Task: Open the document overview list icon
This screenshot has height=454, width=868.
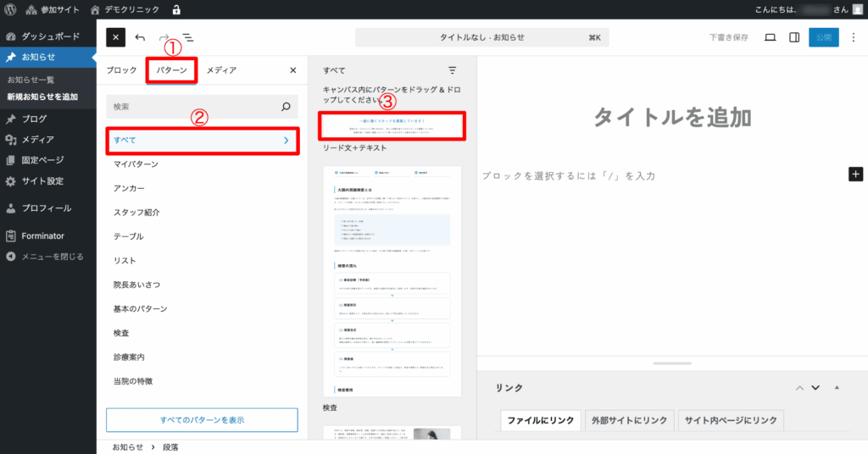Action: click(x=187, y=38)
